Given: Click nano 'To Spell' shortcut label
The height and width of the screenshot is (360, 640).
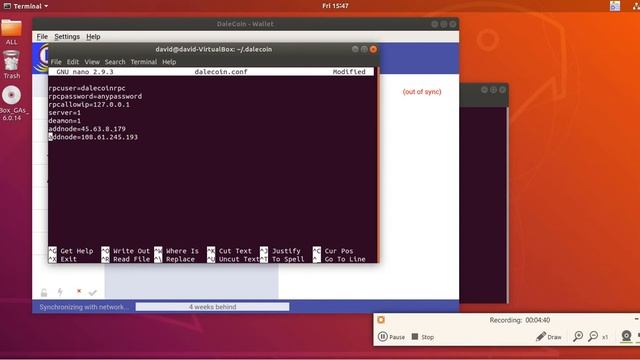Looking at the screenshot, I should click(288, 259).
